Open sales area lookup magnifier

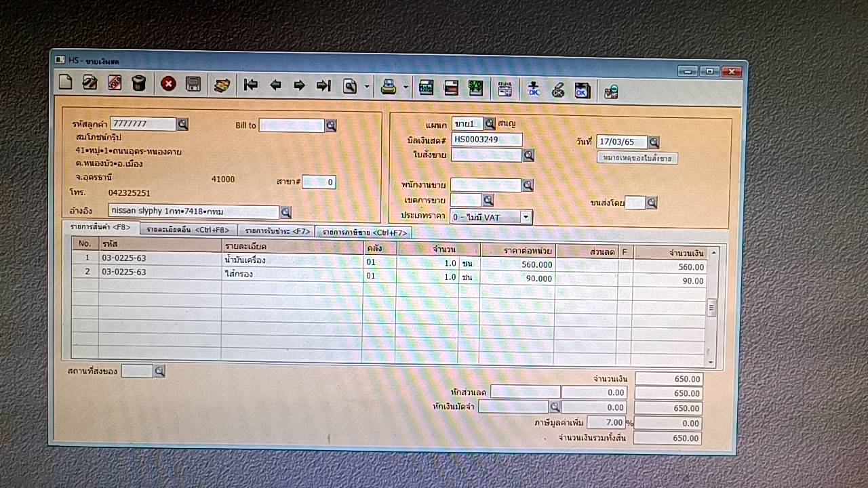488,200
